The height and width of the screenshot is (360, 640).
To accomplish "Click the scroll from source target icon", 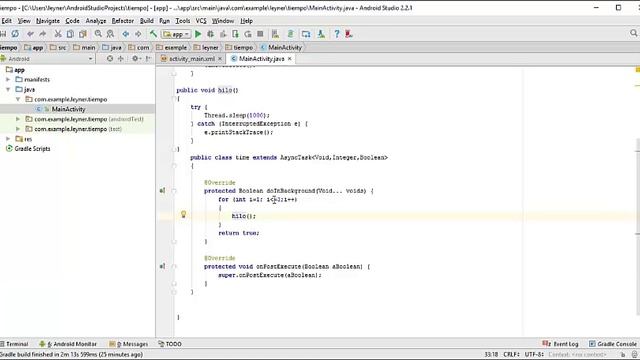I will (110, 59).
